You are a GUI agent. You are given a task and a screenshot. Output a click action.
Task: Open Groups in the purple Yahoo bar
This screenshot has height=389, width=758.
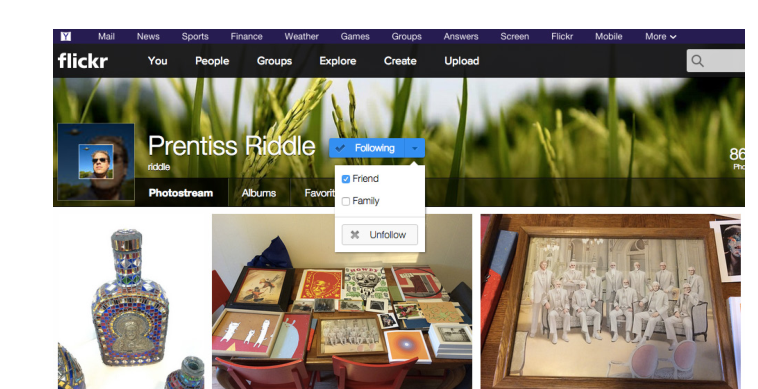(x=407, y=36)
